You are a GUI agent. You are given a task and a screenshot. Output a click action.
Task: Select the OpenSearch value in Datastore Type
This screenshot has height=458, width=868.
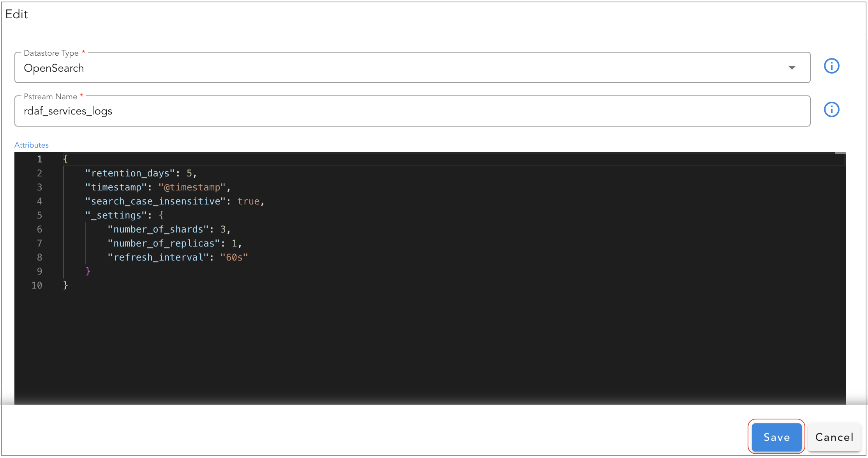[54, 68]
